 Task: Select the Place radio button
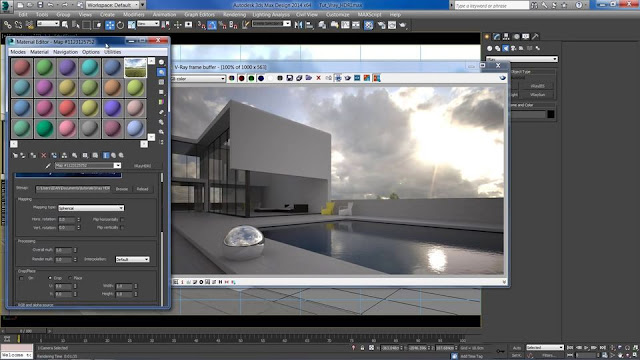pos(70,278)
